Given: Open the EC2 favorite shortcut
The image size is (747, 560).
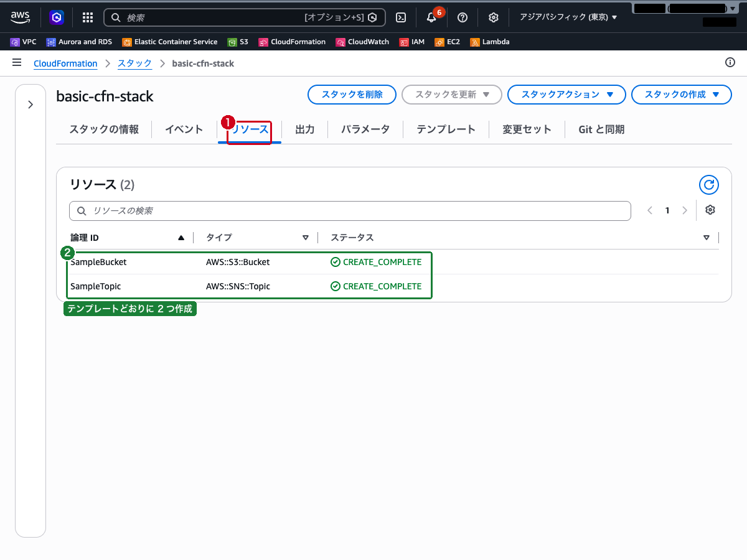Looking at the screenshot, I should point(448,42).
